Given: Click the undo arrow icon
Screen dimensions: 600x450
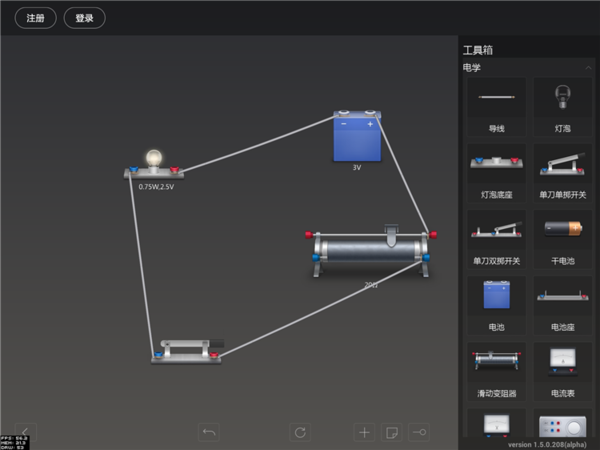Looking at the screenshot, I should click(x=209, y=432).
